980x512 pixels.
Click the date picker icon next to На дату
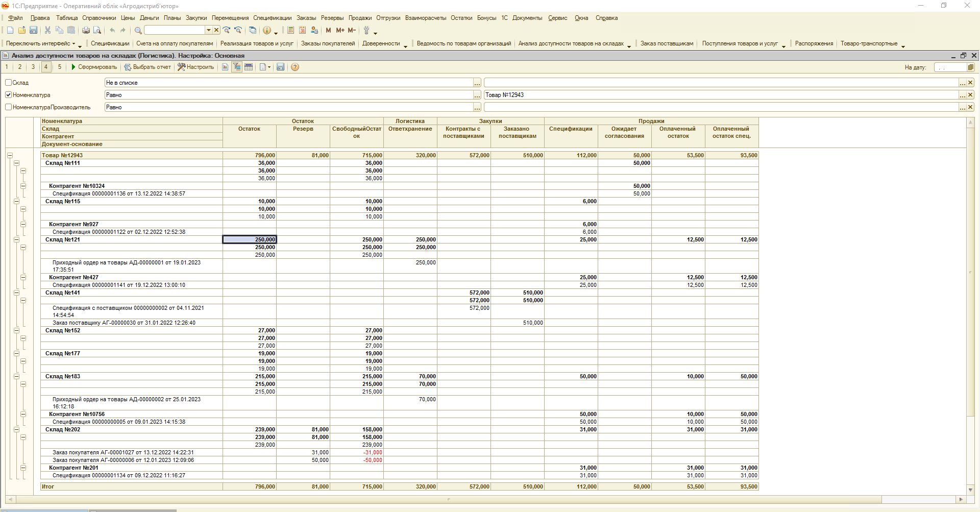pyautogui.click(x=970, y=67)
